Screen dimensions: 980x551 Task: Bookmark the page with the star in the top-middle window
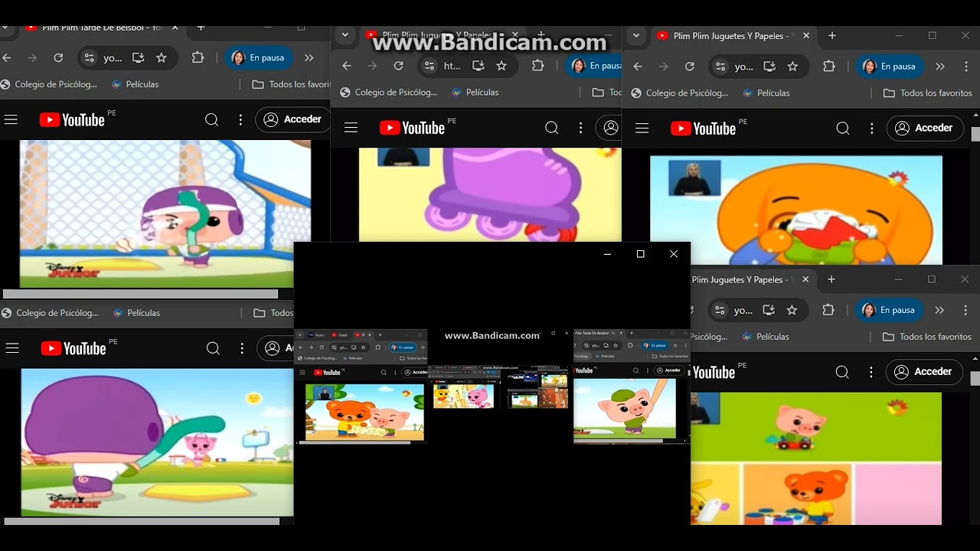coord(501,66)
